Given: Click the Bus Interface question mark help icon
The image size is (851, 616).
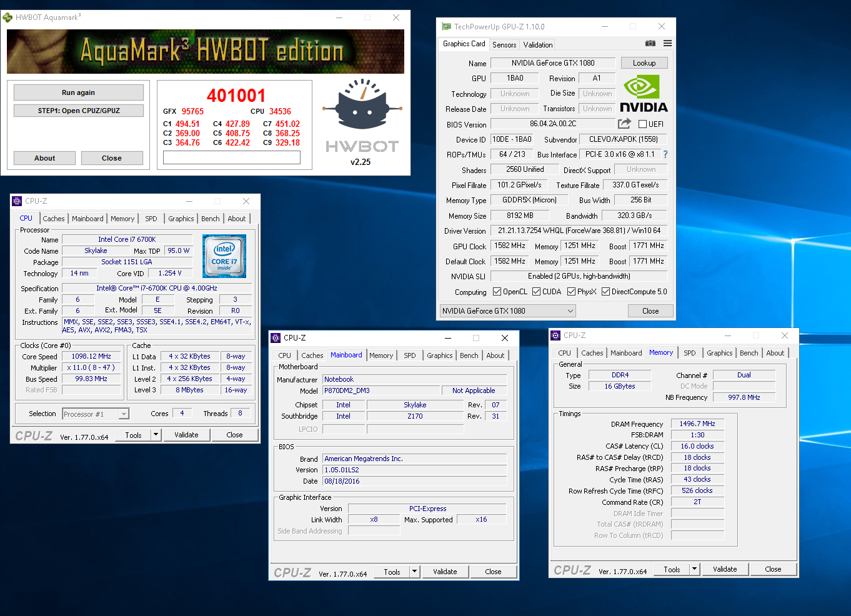Looking at the screenshot, I should pyautogui.click(x=665, y=154).
